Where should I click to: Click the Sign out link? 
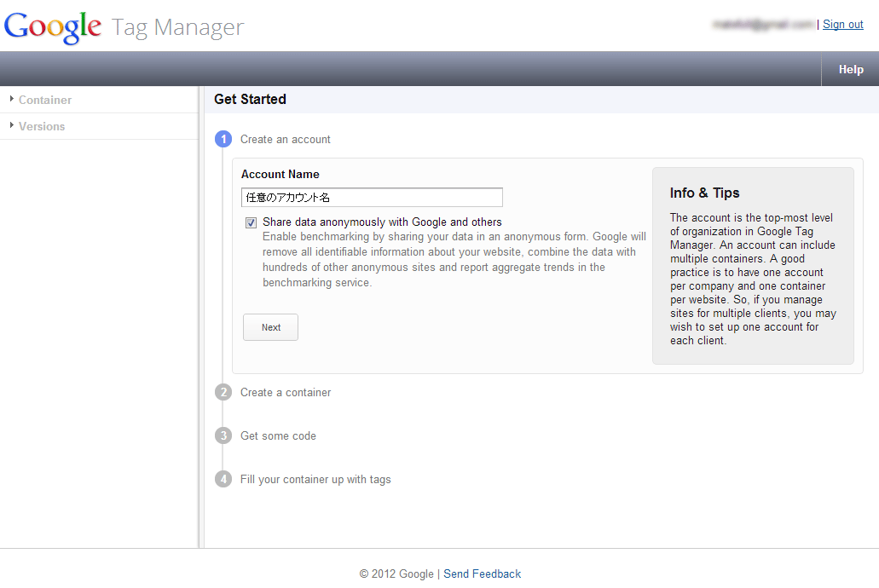pyautogui.click(x=842, y=25)
